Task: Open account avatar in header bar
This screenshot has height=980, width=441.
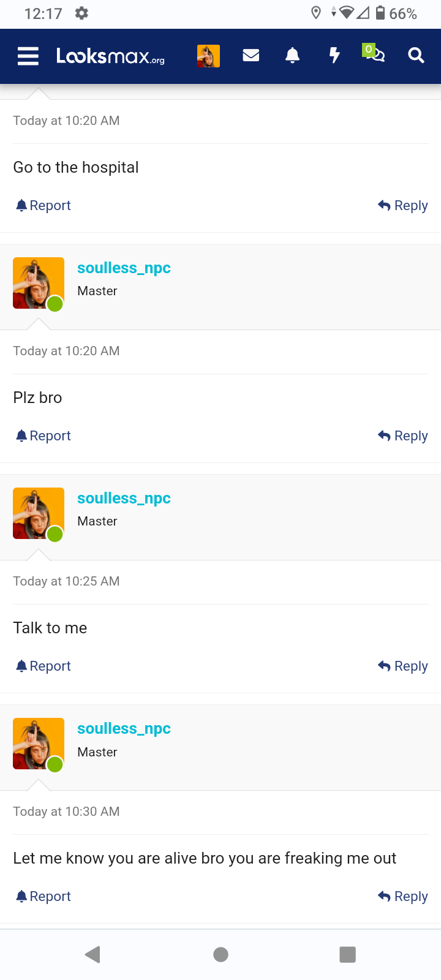Action: tap(208, 56)
